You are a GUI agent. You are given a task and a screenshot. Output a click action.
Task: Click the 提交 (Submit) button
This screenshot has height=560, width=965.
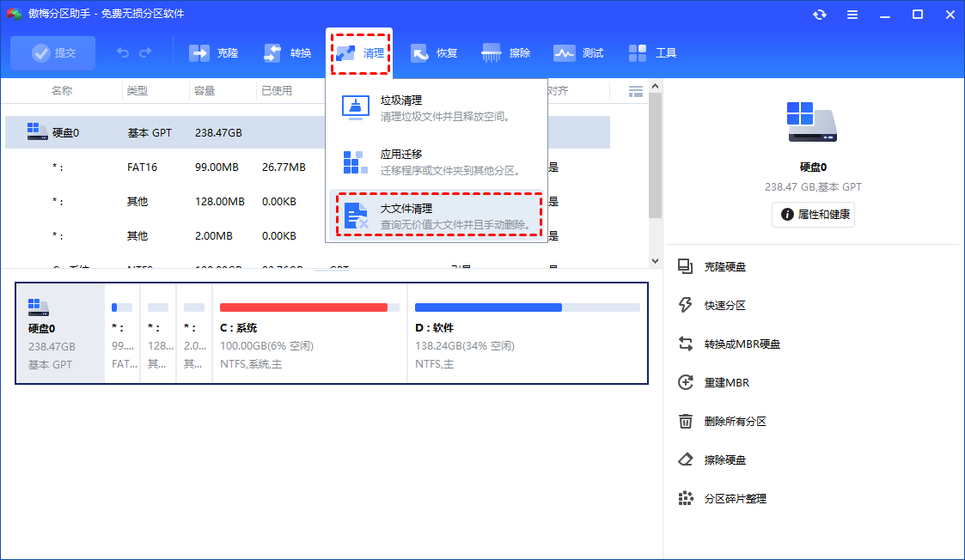(52, 52)
